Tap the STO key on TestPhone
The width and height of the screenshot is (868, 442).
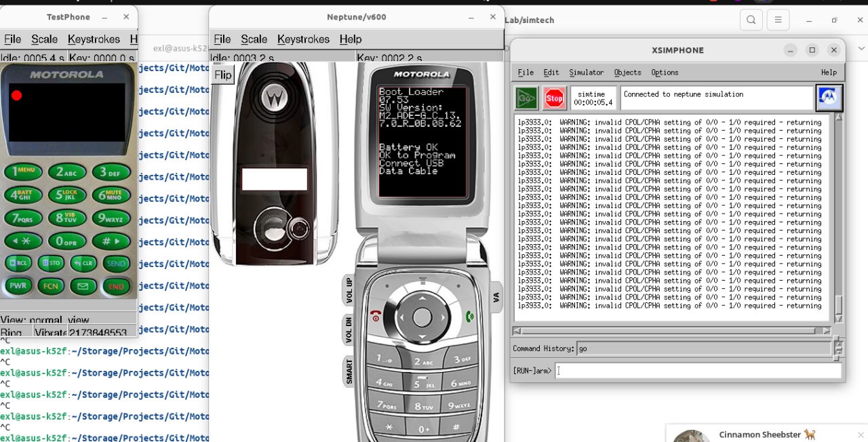pyautogui.click(x=51, y=263)
